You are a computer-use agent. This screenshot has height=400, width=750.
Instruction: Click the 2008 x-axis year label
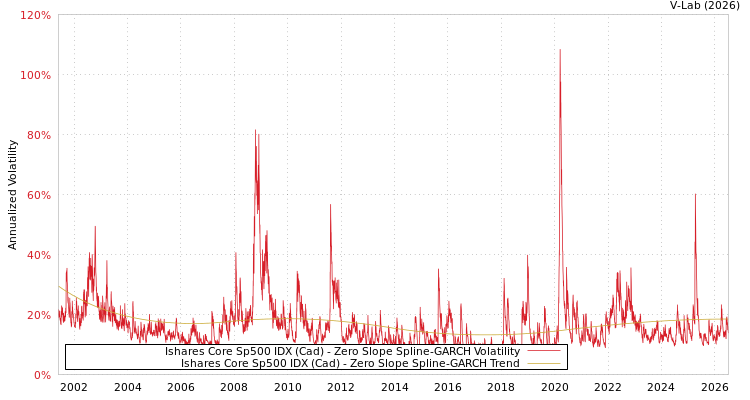point(234,387)
